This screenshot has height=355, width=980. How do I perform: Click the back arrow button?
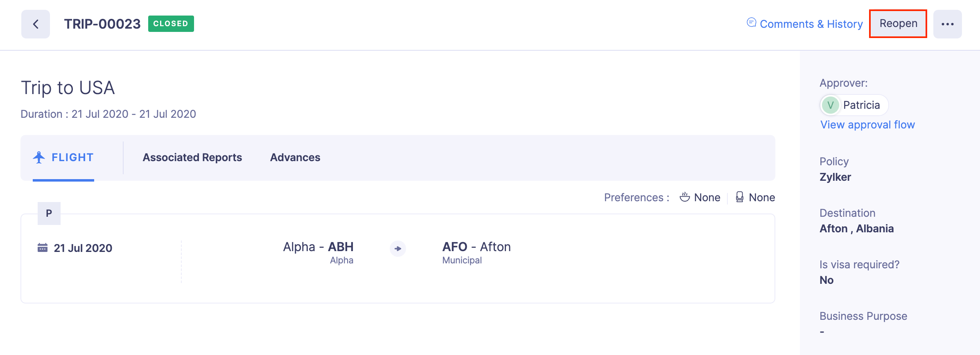coord(36,24)
